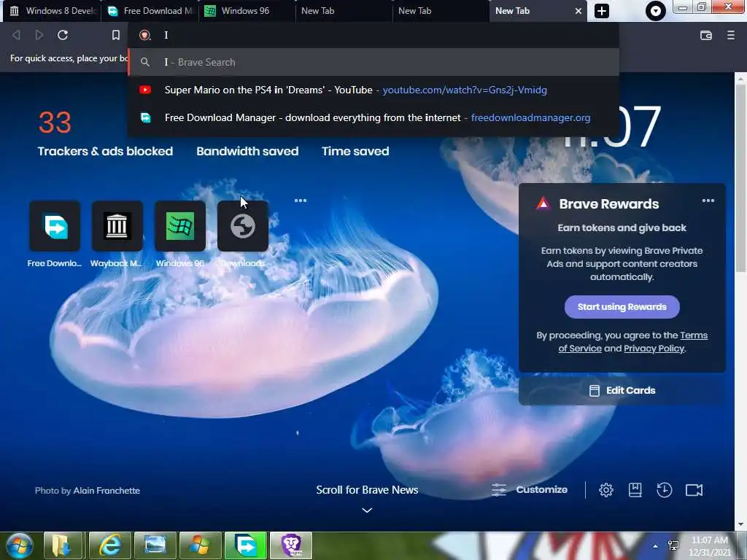Click Brave browser taskbar icon
The height and width of the screenshot is (560, 747).
[x=291, y=545]
